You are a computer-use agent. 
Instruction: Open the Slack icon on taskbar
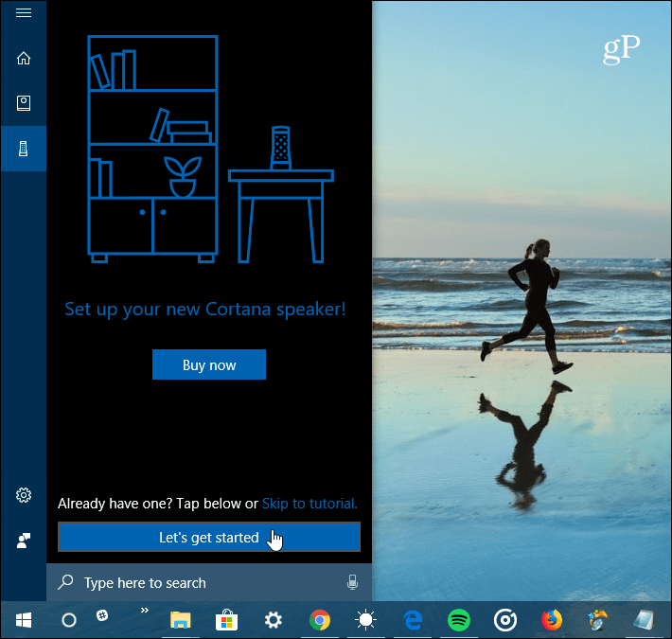point(102,615)
